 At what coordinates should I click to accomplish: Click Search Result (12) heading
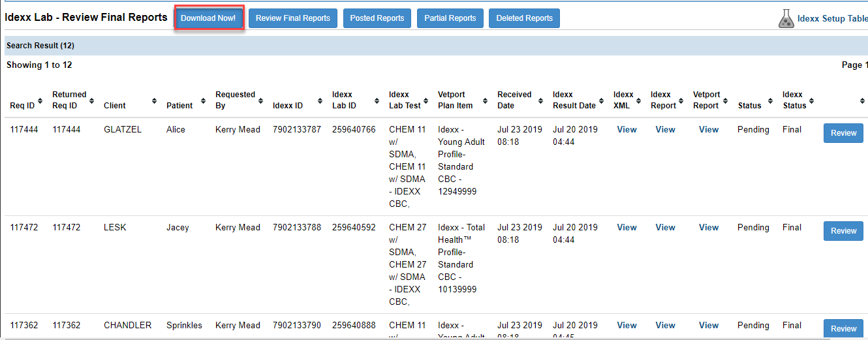(40, 46)
